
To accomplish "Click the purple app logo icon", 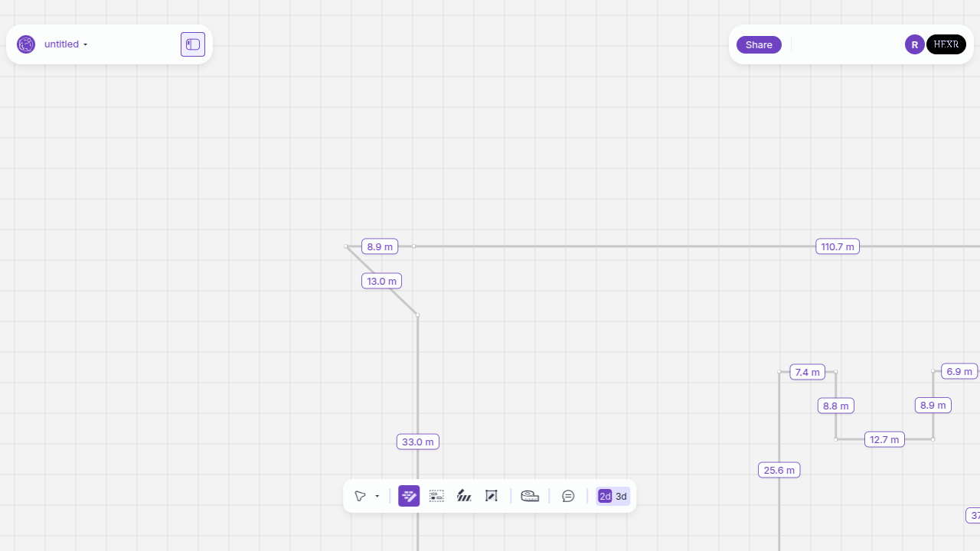I will [26, 44].
